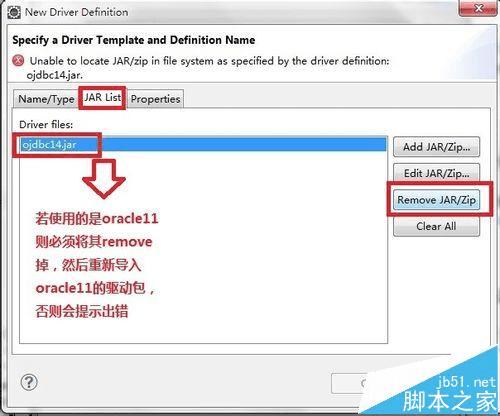Switch to the Name/Type tab
Screen dimensions: 500x416
pos(46,99)
